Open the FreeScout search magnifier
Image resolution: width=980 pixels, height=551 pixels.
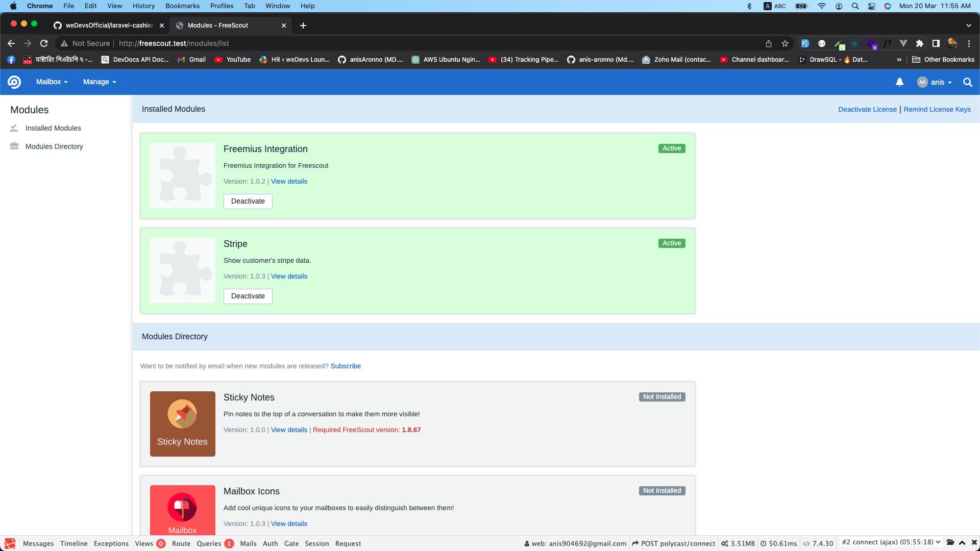coord(967,82)
